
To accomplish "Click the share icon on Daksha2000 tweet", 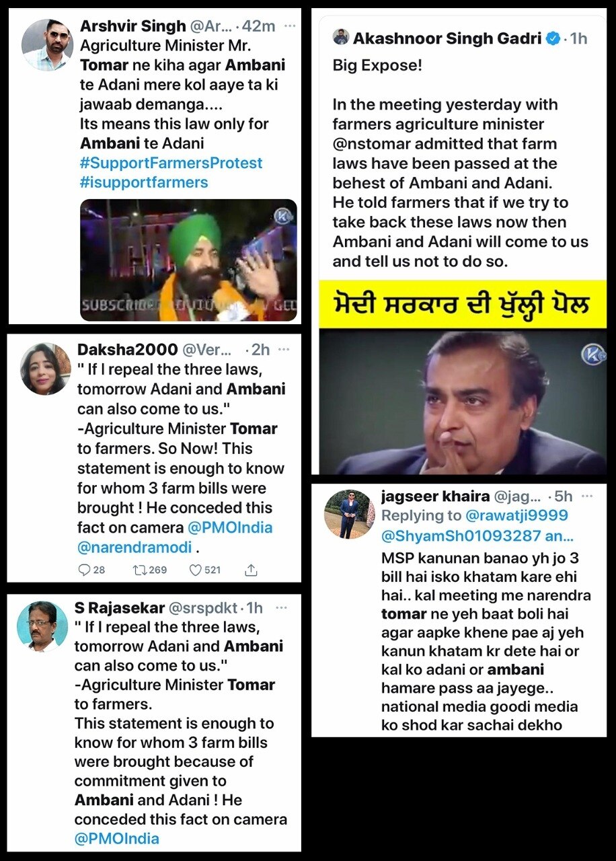I will [x=251, y=570].
